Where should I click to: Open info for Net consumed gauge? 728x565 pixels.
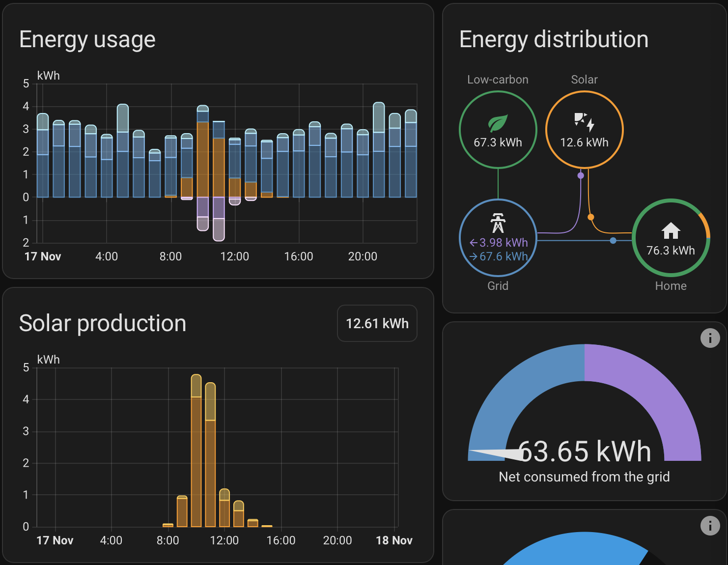[710, 338]
